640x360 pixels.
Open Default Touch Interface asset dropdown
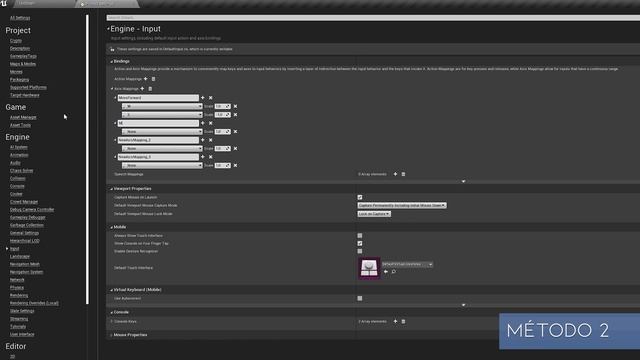[x=407, y=264]
